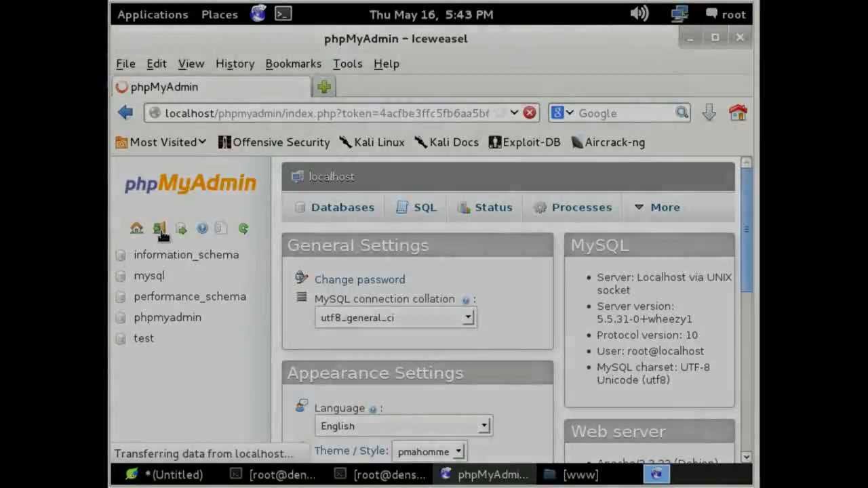The height and width of the screenshot is (488, 868).
Task: Expand the More menu in top tabs
Action: pos(657,207)
